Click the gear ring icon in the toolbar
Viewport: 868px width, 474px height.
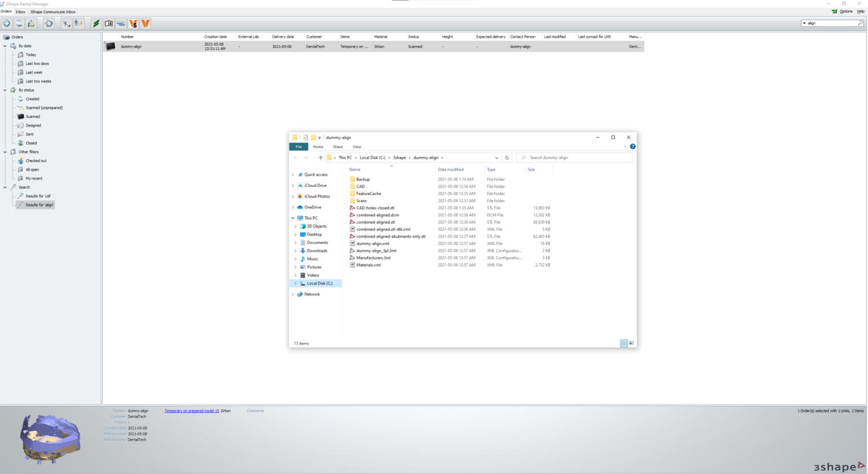[49, 23]
